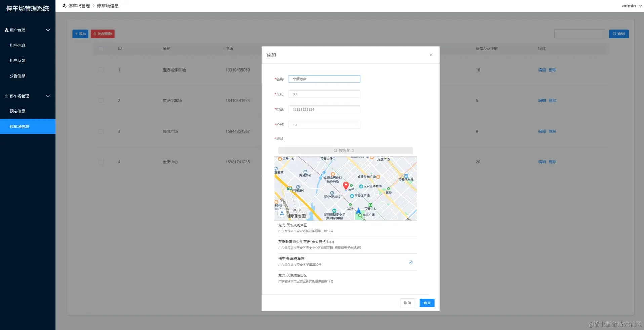Viewport: 644px width, 330px height.
Task: Open 预定信息 in the sidebar
Action: [17, 111]
